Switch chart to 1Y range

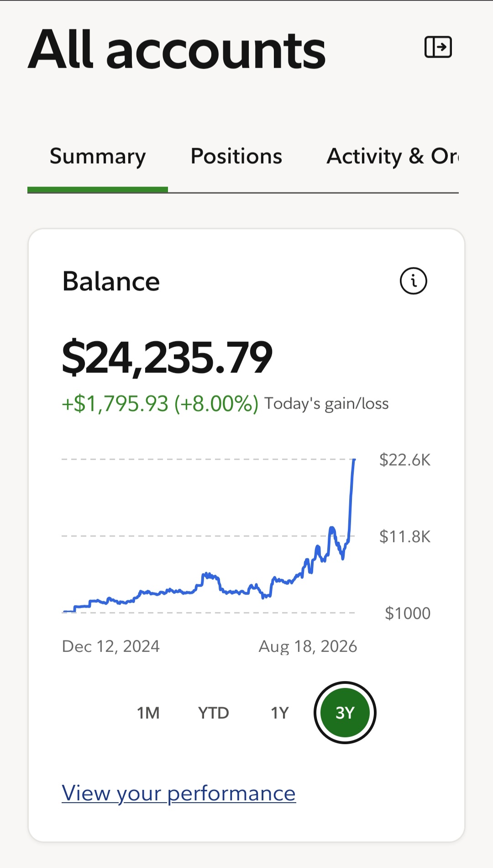280,713
